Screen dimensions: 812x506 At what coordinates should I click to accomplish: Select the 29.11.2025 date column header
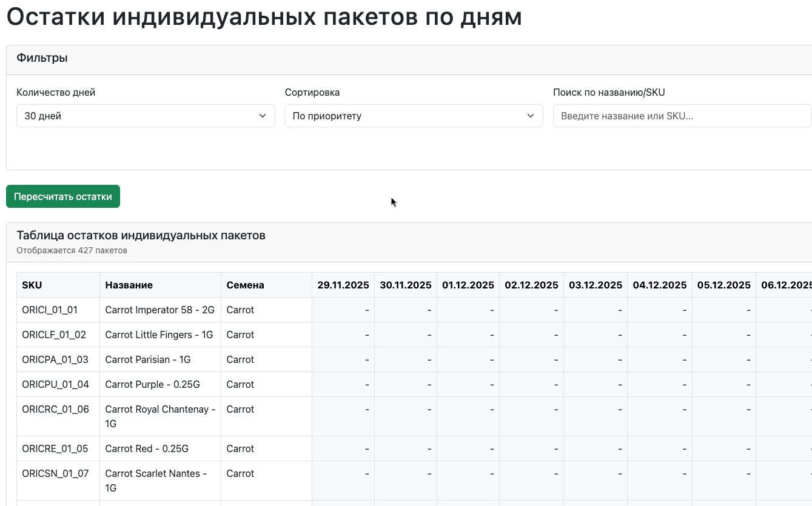coord(343,285)
